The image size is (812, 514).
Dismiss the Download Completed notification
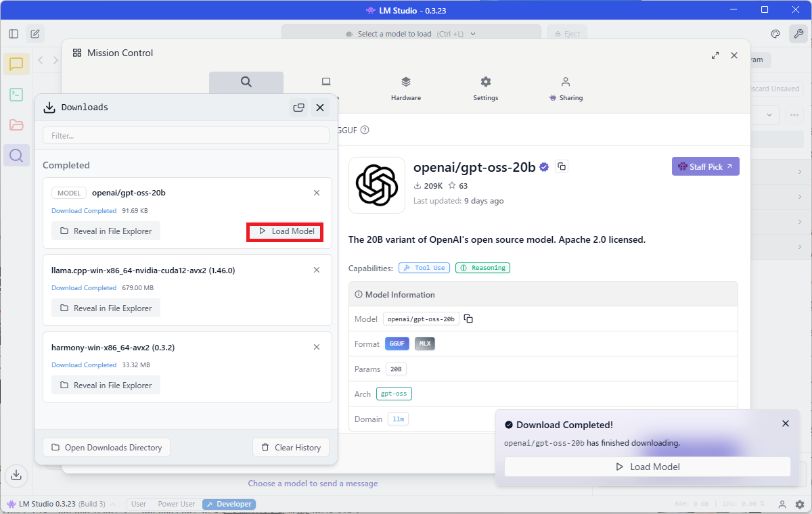[x=786, y=423]
